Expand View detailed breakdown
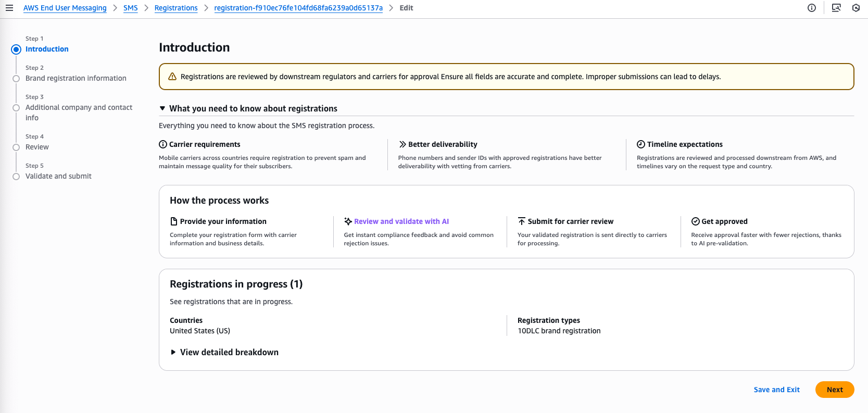 [x=173, y=353]
